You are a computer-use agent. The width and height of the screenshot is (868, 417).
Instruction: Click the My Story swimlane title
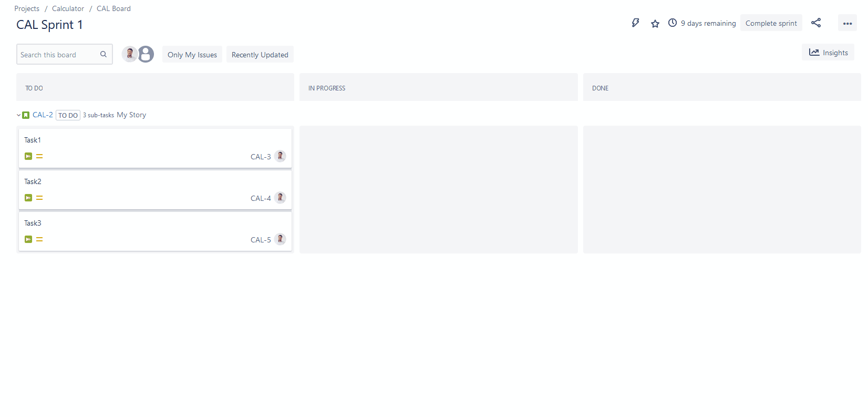[131, 115]
